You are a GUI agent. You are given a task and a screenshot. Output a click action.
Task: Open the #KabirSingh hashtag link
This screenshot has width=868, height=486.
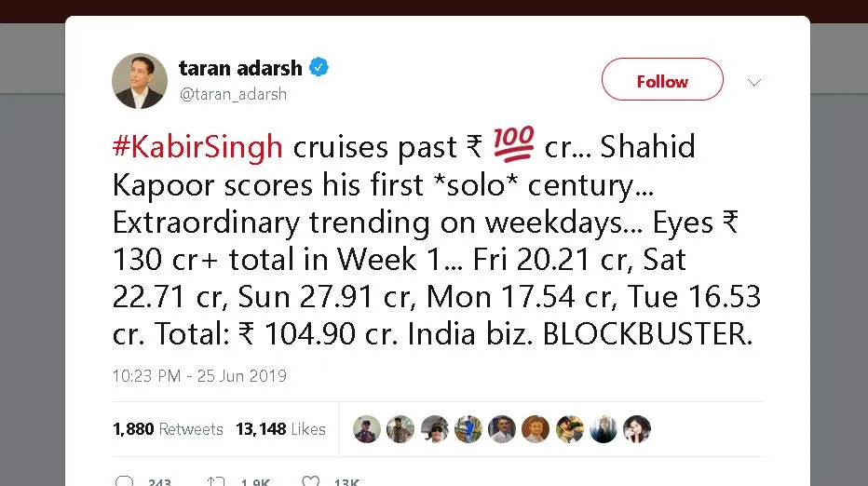point(197,147)
